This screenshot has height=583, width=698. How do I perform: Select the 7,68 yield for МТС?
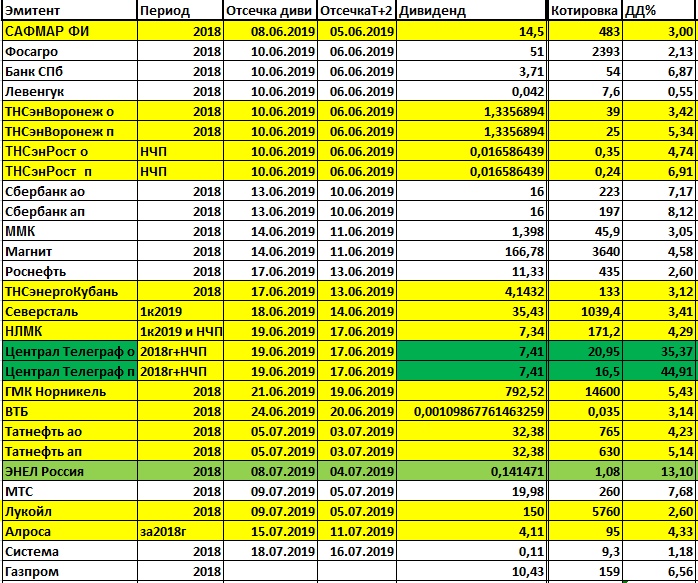coord(660,491)
